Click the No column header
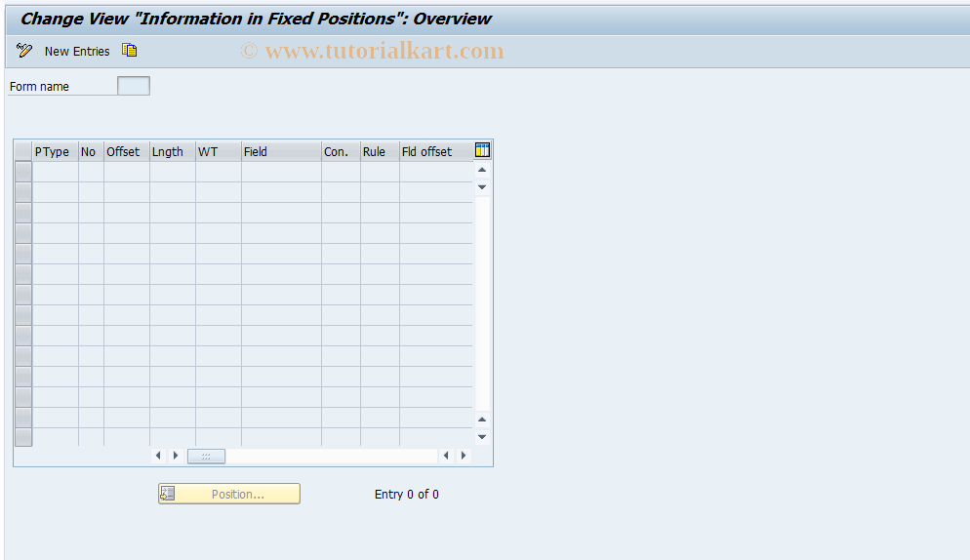This screenshot has height=560, width=970. click(x=91, y=151)
